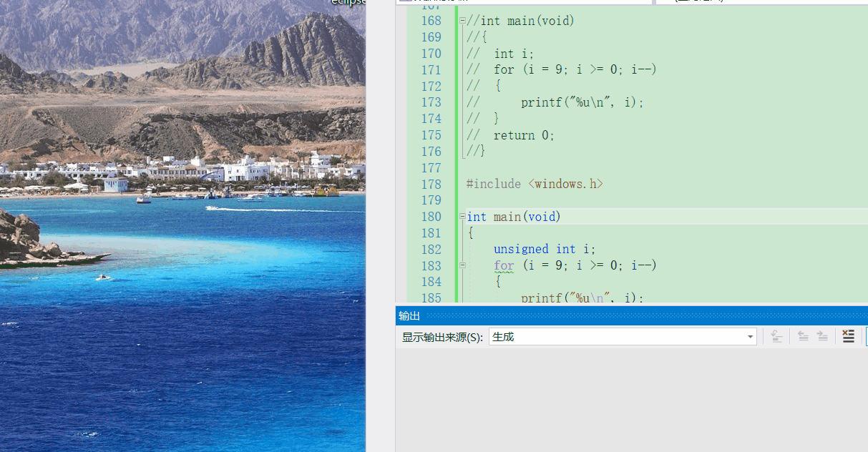Click the go to next message icon
The width and height of the screenshot is (868, 452).
tap(822, 337)
